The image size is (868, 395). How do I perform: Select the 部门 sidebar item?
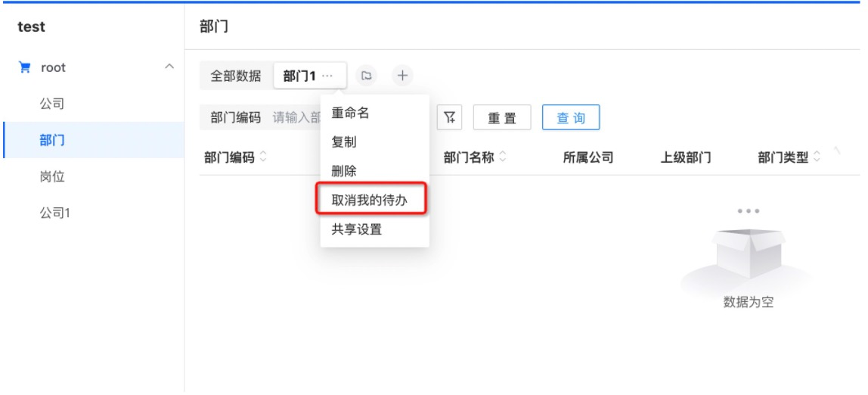click(94, 140)
